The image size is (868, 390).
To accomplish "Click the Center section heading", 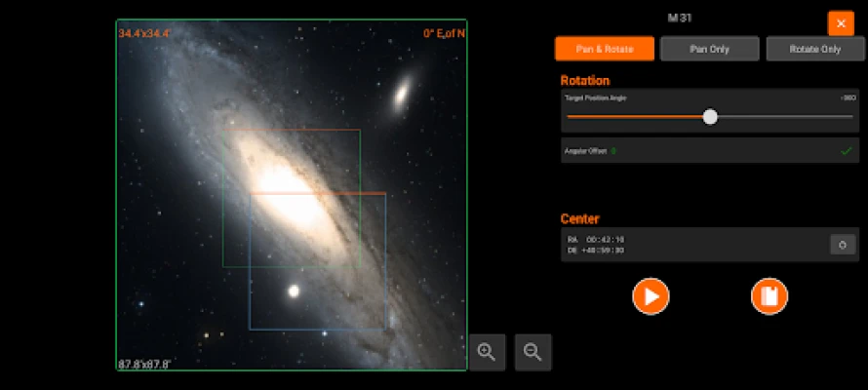I will [x=579, y=218].
